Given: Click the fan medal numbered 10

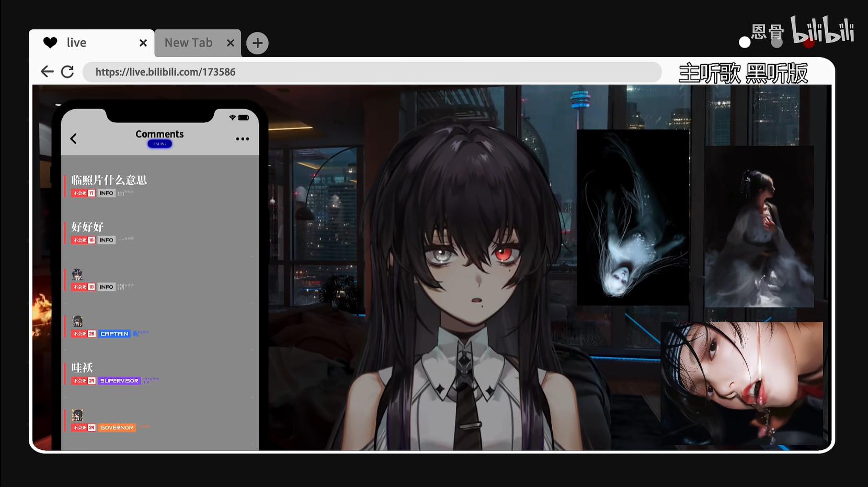Looking at the screenshot, I should pyautogui.click(x=83, y=287).
